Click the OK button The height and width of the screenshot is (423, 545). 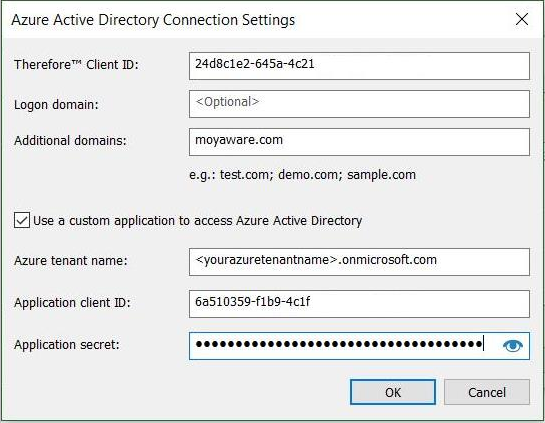click(392, 392)
